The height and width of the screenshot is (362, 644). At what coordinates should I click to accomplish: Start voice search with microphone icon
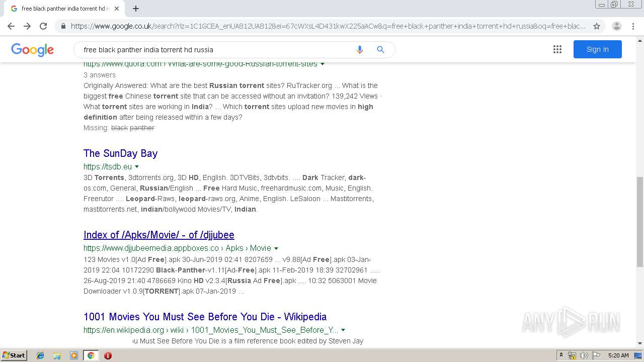tap(360, 50)
